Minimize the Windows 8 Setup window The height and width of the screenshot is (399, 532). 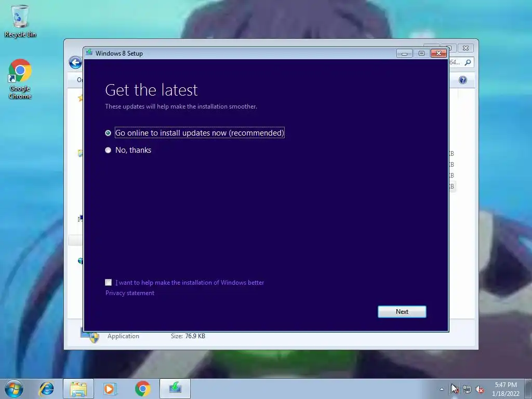point(404,54)
